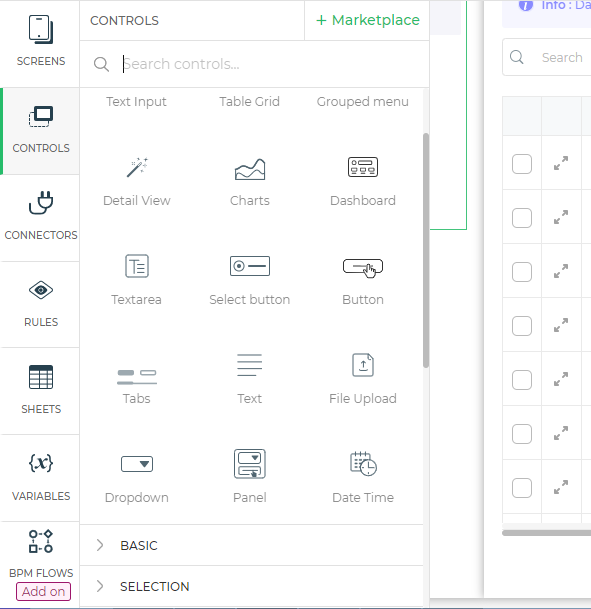Click the right panel search magnifier icon

517,57
